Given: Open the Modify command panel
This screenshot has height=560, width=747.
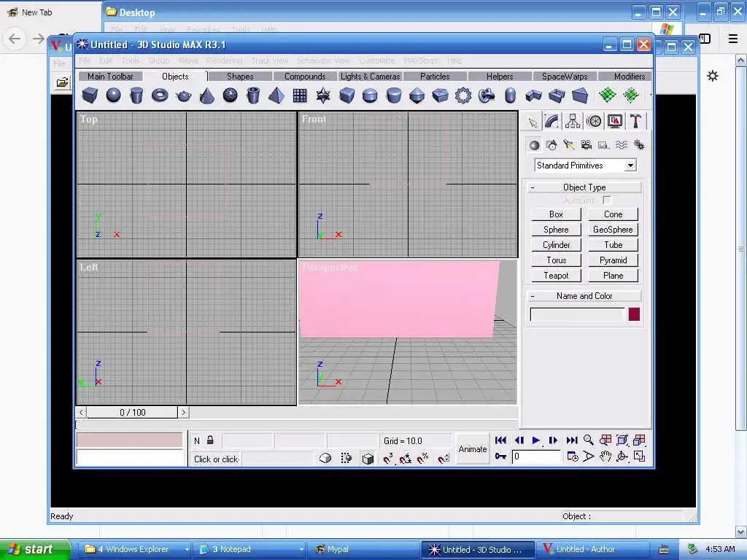Looking at the screenshot, I should point(551,121).
